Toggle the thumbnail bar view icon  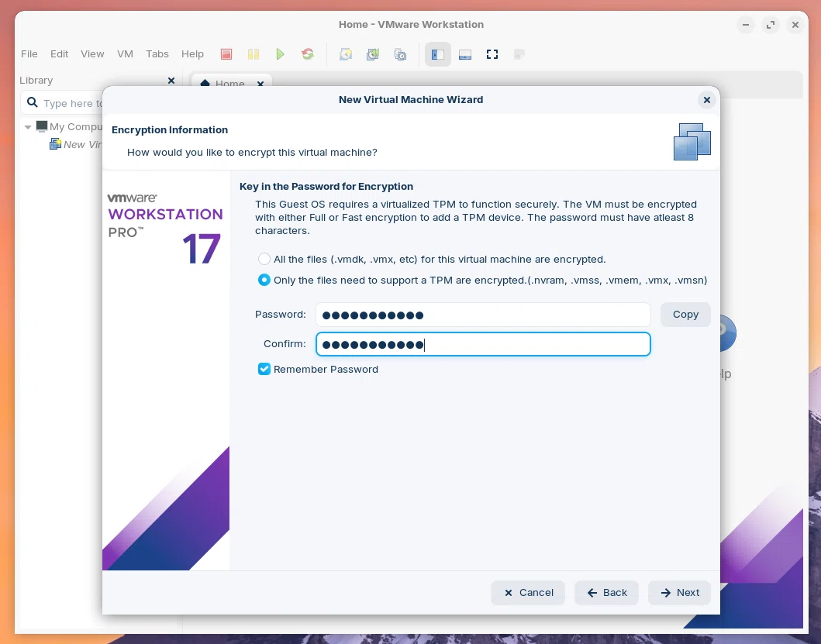pos(465,54)
